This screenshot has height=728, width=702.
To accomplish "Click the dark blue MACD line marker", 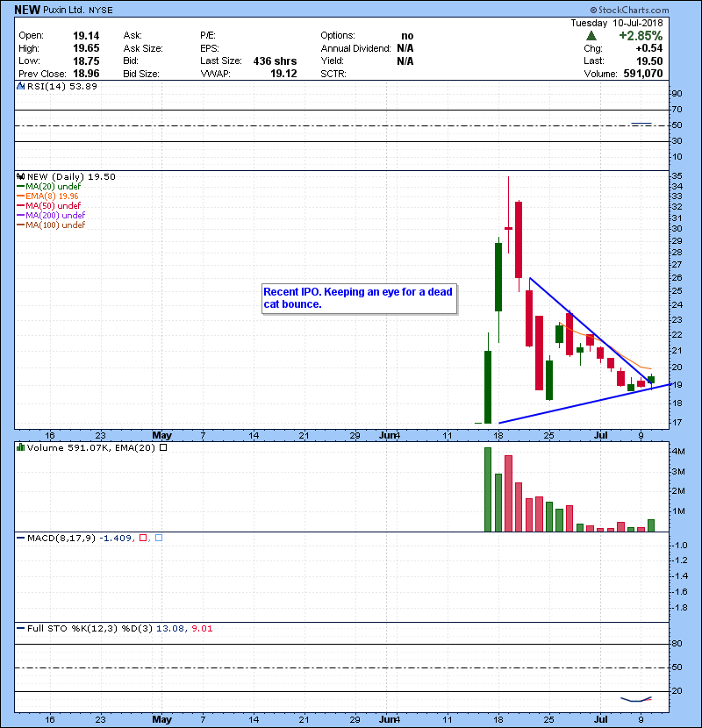I will 21,538.
